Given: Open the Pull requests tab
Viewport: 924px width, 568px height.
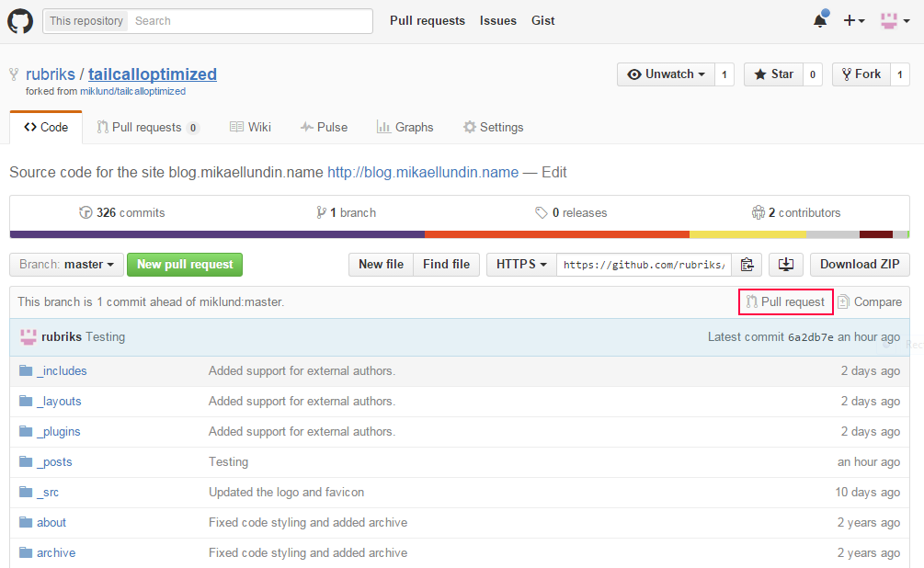Looking at the screenshot, I should 148,127.
